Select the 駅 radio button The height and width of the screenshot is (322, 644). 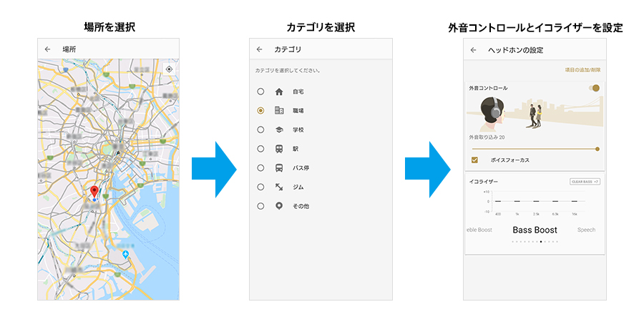tap(260, 149)
